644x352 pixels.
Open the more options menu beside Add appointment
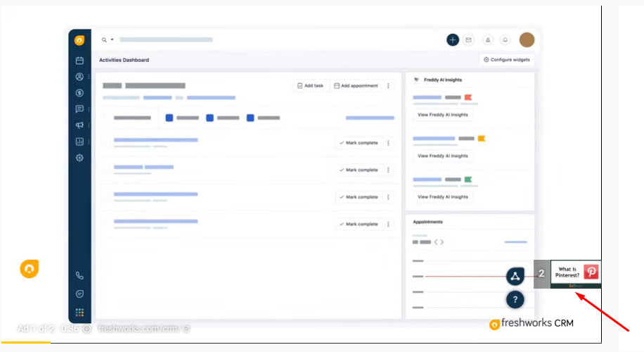click(x=388, y=86)
